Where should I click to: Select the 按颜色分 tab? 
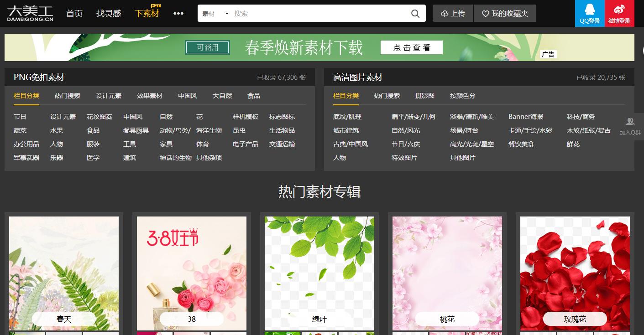click(462, 96)
